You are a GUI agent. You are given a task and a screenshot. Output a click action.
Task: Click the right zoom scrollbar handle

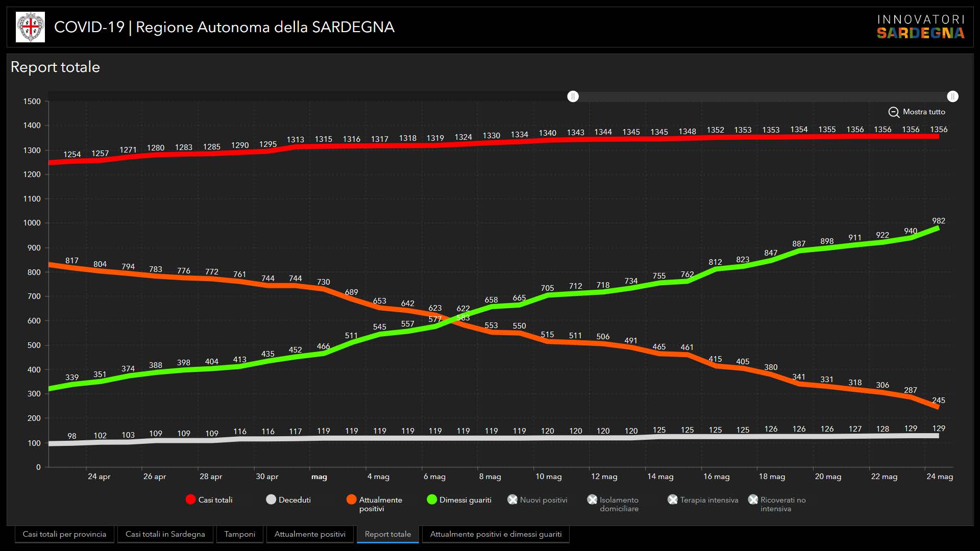(952, 96)
